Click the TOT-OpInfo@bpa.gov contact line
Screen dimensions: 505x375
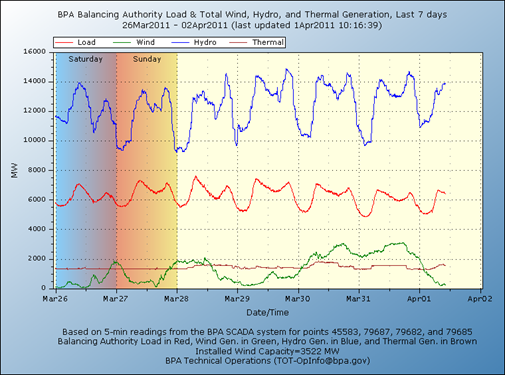point(267,361)
